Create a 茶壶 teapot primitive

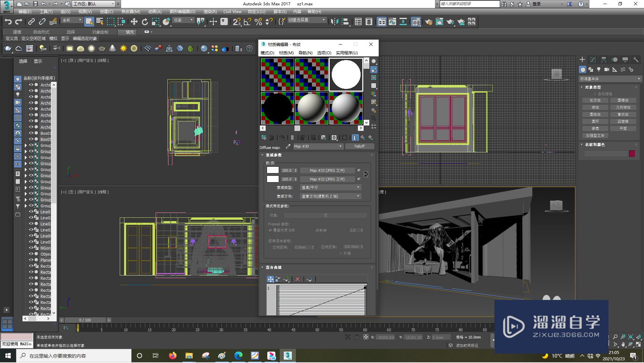595,129
